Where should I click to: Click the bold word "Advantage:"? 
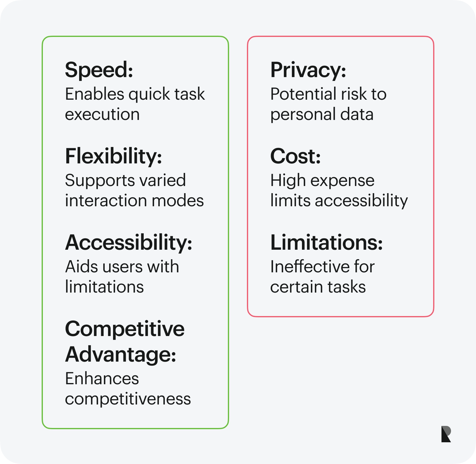pyautogui.click(x=120, y=354)
